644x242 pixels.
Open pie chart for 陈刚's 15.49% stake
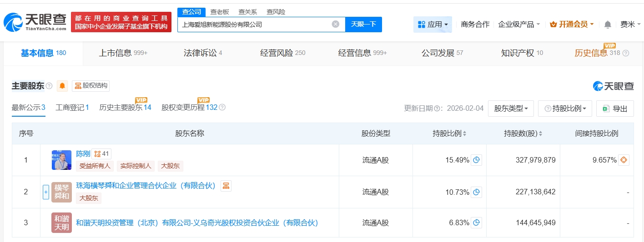(476, 160)
